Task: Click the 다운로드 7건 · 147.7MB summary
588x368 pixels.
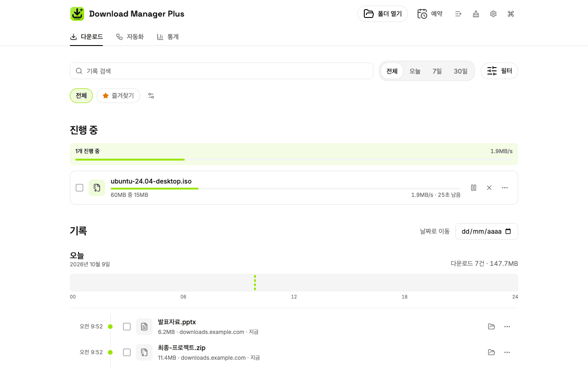Action: click(x=484, y=264)
